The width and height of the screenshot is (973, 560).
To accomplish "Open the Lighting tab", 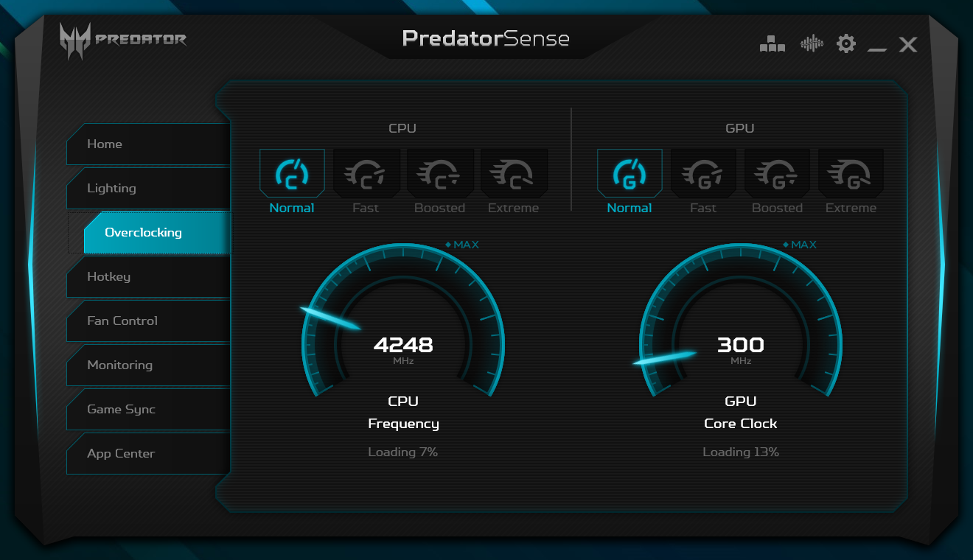I will click(148, 188).
